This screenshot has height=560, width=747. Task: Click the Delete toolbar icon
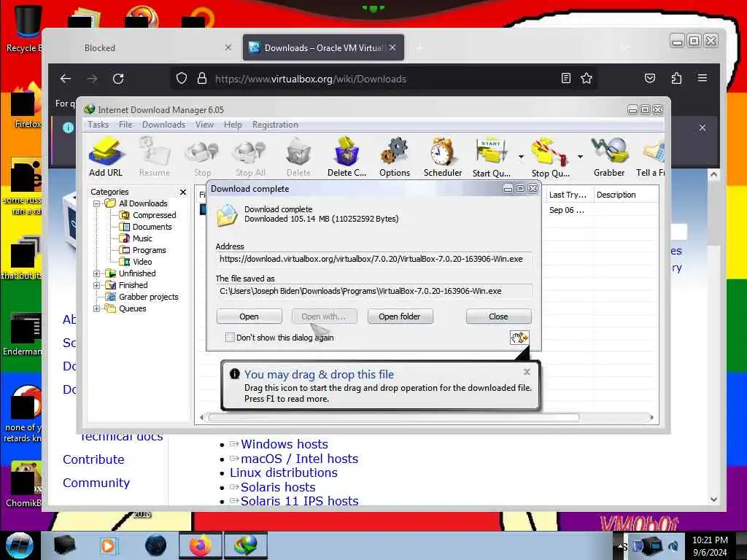(298, 157)
